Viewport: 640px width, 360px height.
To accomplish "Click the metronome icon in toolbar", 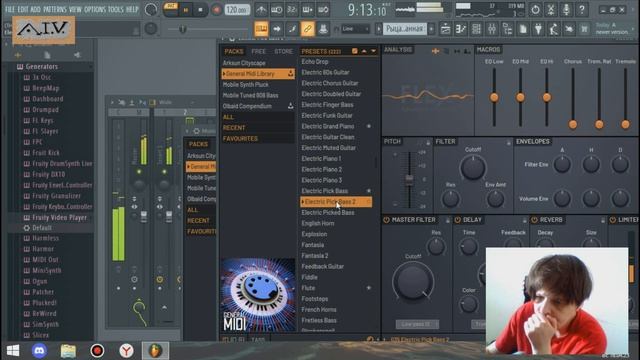I will tap(261, 9).
